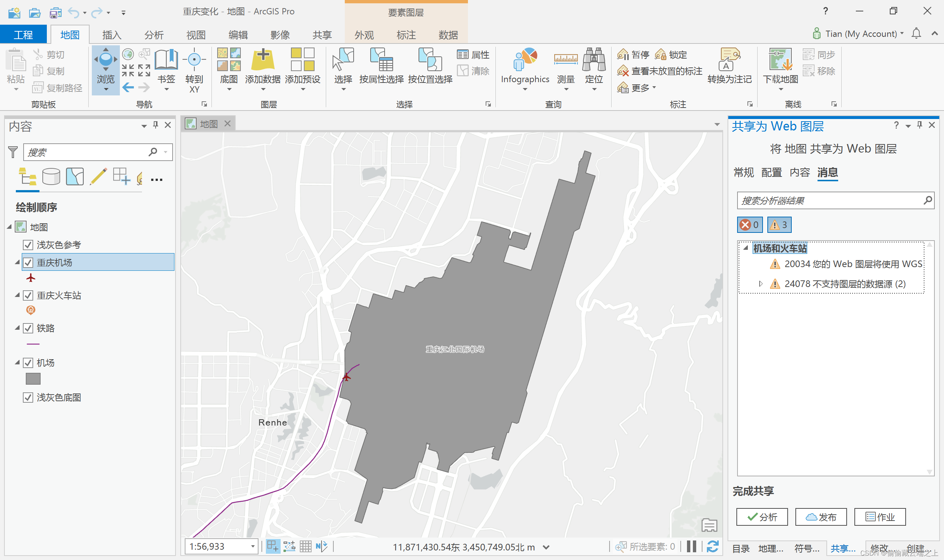Uncheck the 重庆火车站 layer checkbox
This screenshot has height=560, width=944.
click(28, 295)
